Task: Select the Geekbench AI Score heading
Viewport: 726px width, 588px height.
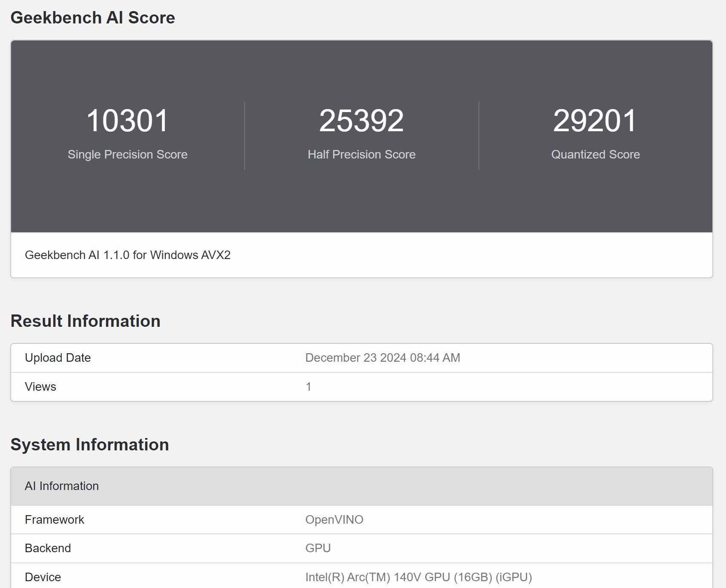Action: click(93, 17)
